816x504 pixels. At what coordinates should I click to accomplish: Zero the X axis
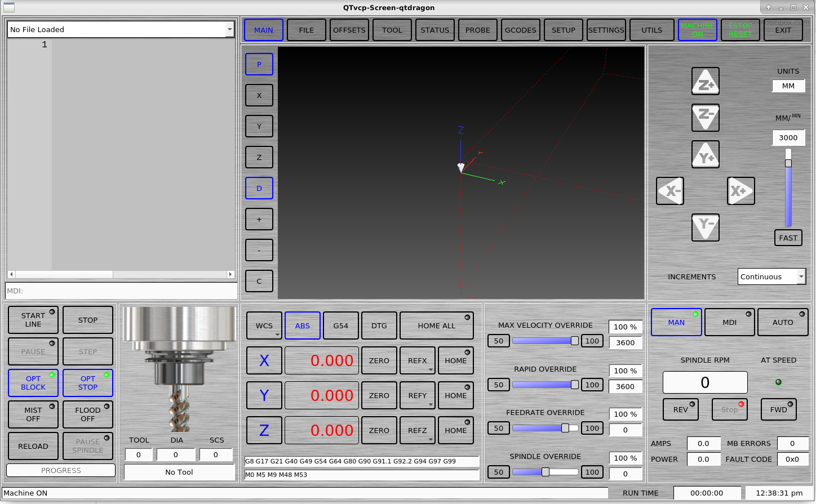pyautogui.click(x=379, y=360)
